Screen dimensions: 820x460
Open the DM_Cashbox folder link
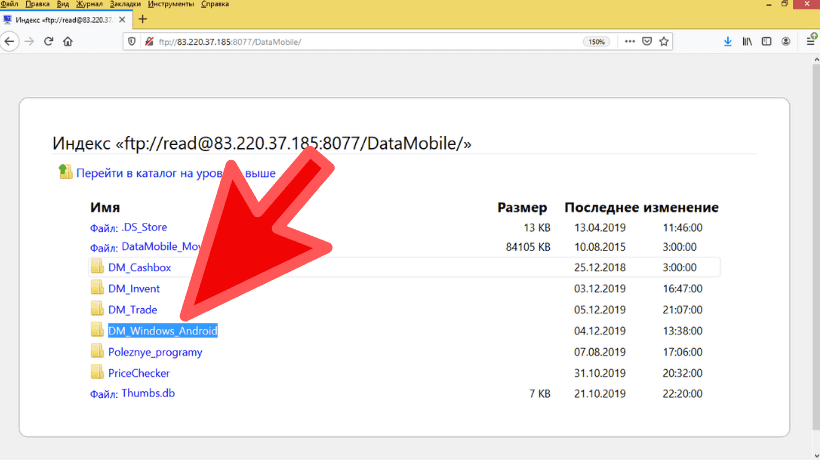pos(140,267)
